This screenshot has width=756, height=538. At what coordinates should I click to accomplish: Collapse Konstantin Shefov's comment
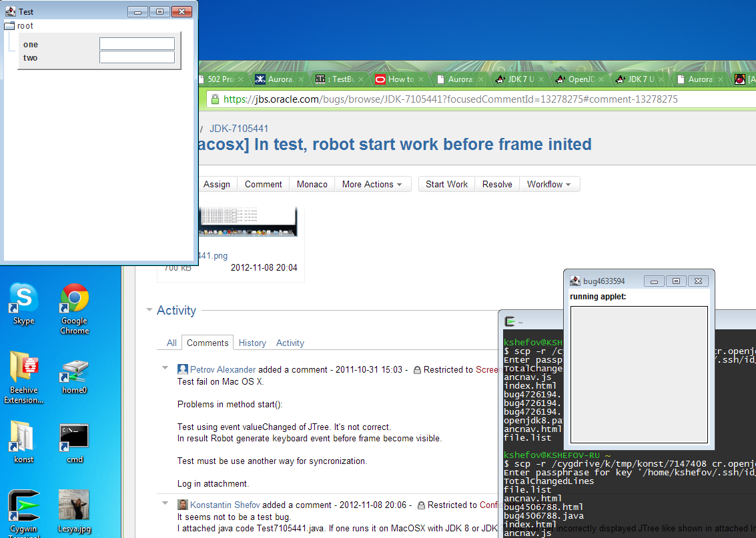coord(165,503)
